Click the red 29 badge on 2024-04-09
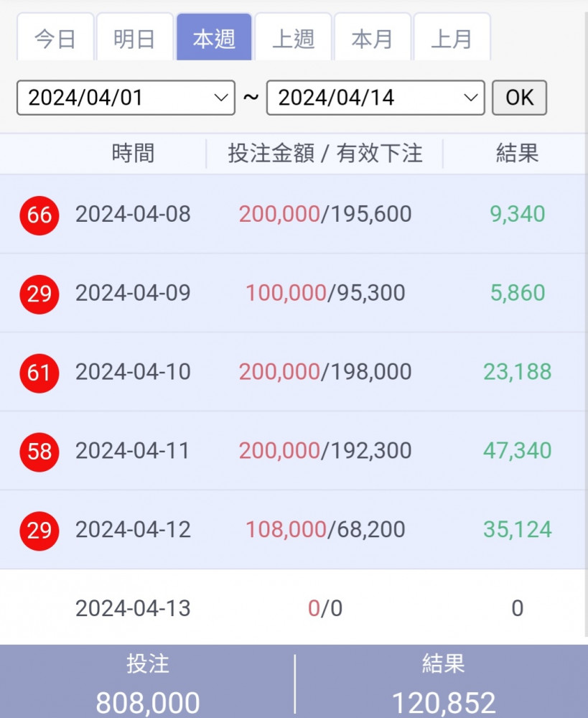 [39, 294]
